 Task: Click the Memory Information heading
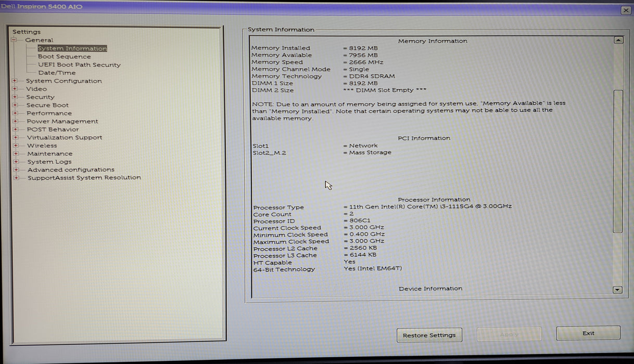[433, 41]
